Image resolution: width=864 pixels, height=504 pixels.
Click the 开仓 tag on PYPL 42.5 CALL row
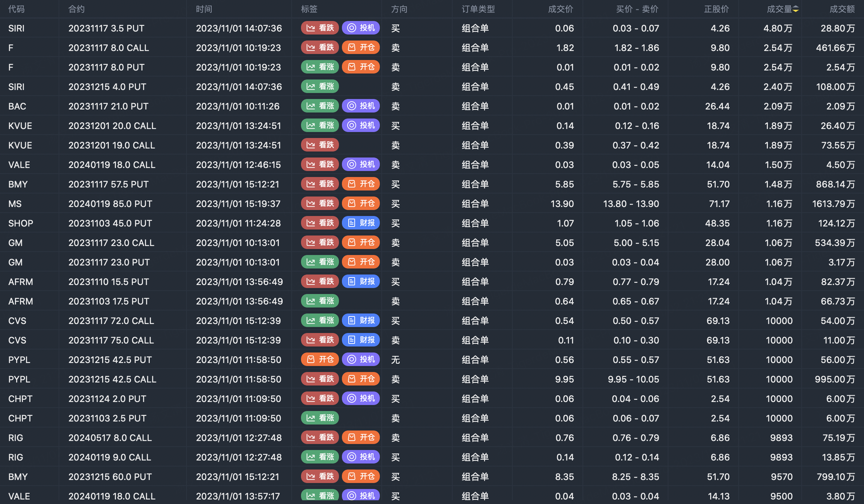pyautogui.click(x=361, y=379)
